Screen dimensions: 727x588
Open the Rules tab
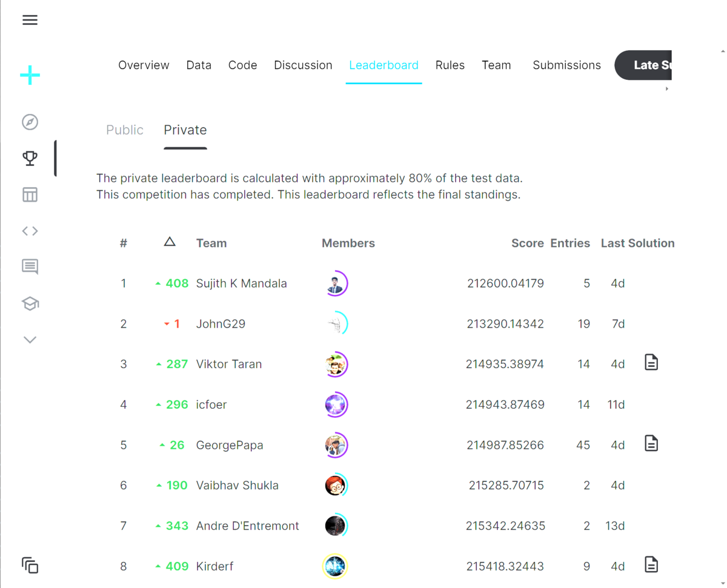point(450,65)
